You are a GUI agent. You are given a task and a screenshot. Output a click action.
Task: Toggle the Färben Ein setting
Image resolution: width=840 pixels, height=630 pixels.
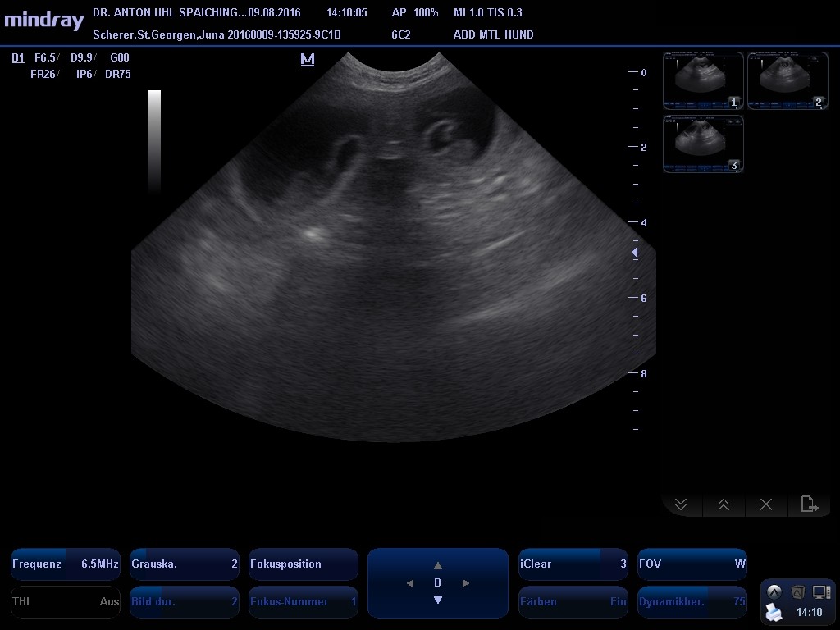[x=573, y=601]
